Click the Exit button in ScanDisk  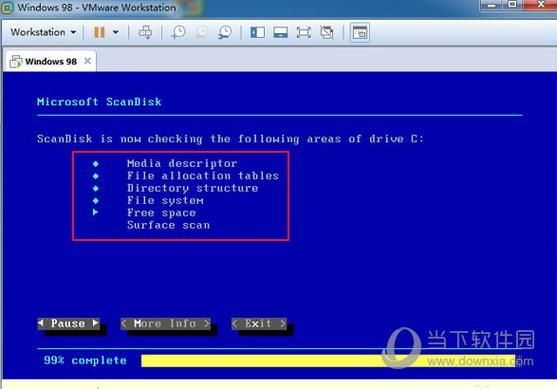click(259, 324)
